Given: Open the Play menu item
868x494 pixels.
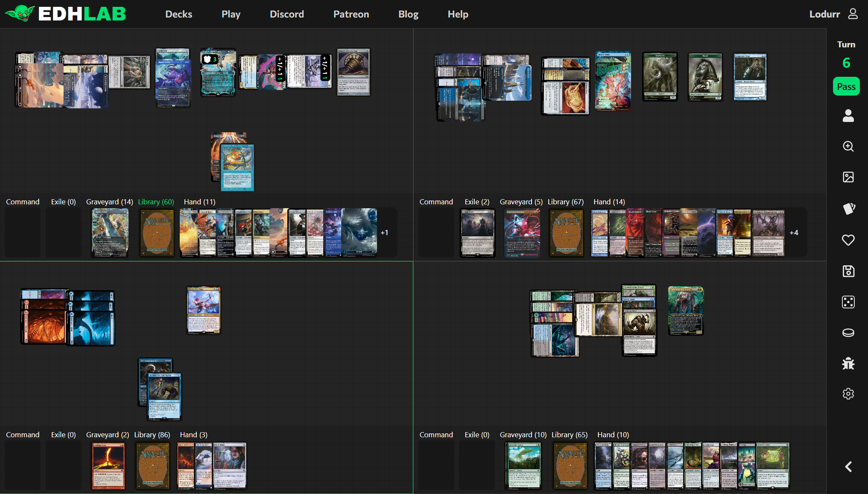Looking at the screenshot, I should click(231, 14).
